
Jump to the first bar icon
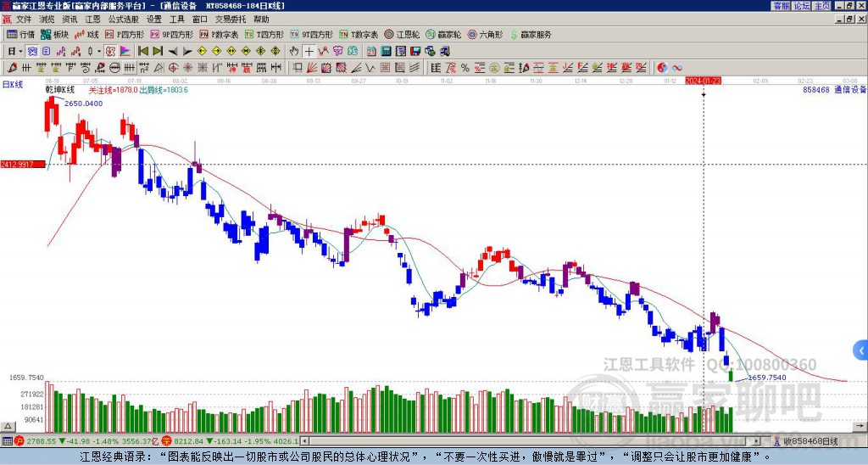[x=142, y=51]
